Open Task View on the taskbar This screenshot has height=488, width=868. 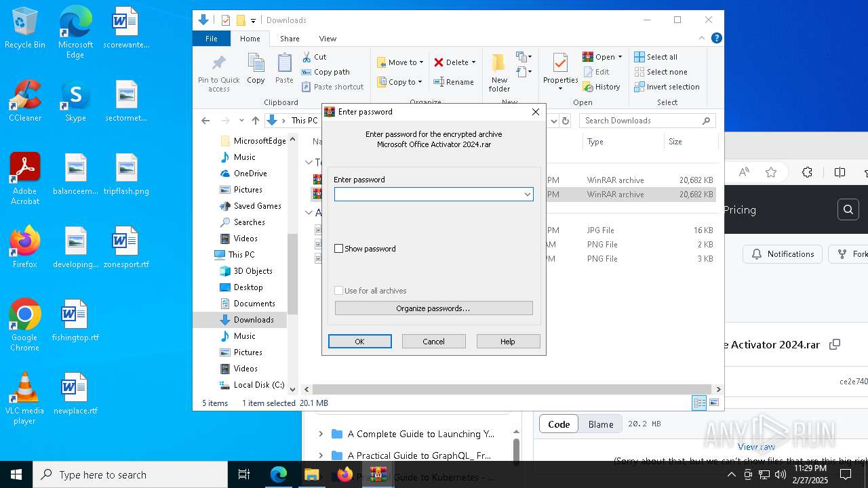(244, 474)
